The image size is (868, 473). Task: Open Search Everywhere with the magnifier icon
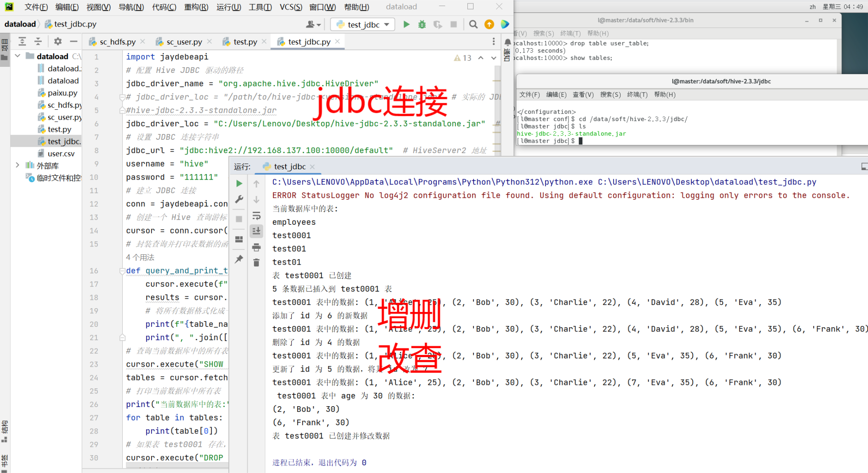(x=473, y=25)
